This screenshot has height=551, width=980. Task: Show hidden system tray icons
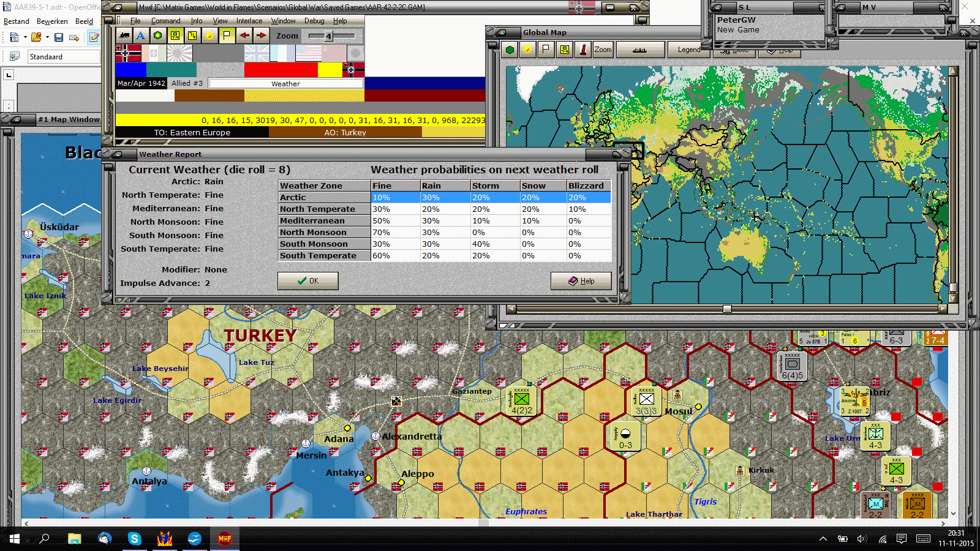click(x=823, y=539)
